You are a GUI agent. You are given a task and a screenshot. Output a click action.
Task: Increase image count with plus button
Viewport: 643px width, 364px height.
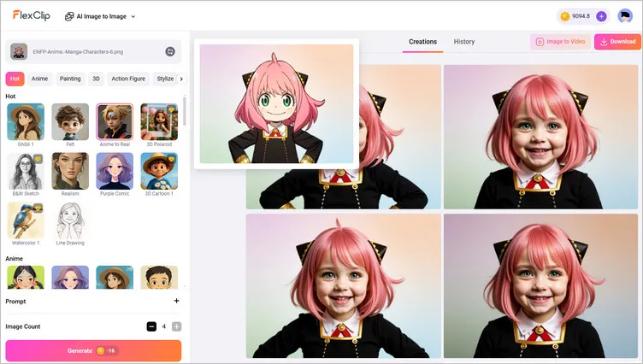[x=176, y=326]
